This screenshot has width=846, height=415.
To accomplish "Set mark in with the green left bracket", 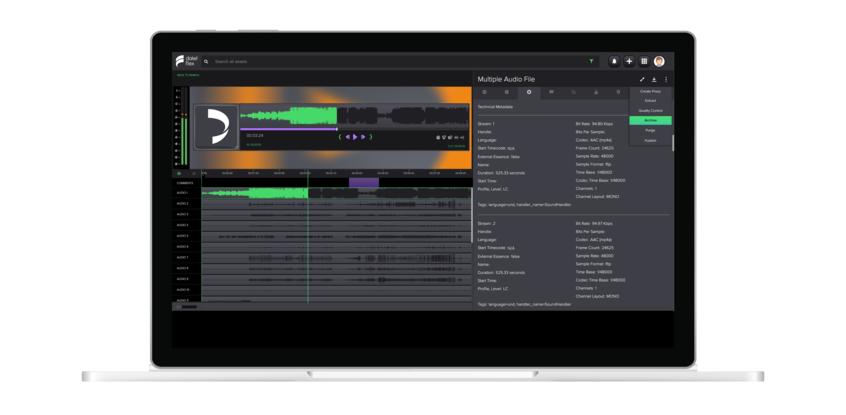I will pyautogui.click(x=340, y=137).
